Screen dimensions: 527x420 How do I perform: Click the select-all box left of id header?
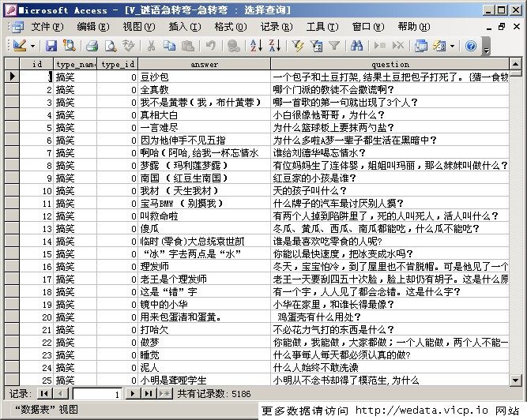pos(12,64)
